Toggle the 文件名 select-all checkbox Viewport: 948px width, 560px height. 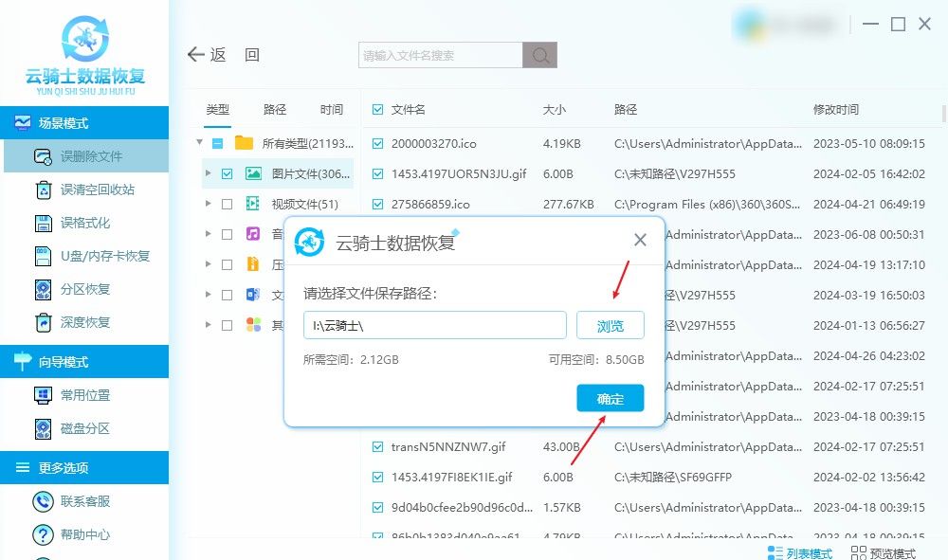(378, 109)
